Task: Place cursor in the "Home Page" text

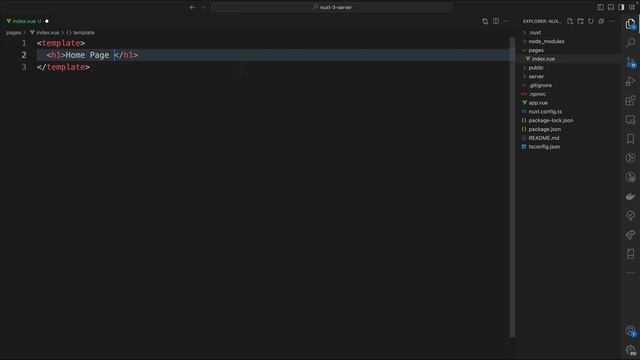Action: [87, 55]
